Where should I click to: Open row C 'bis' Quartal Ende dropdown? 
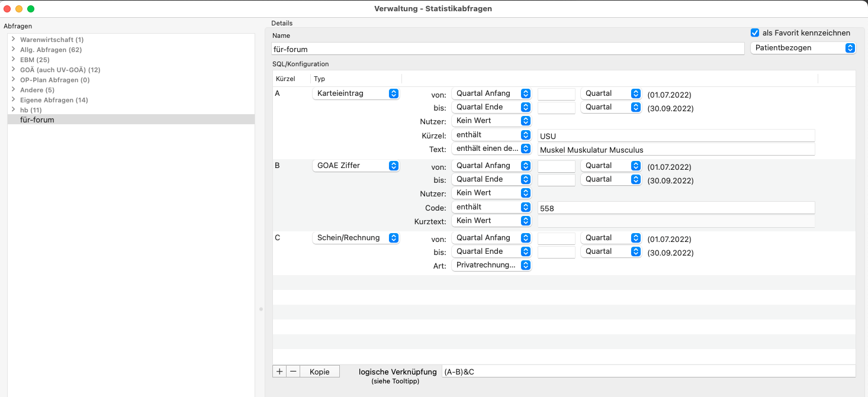point(491,251)
